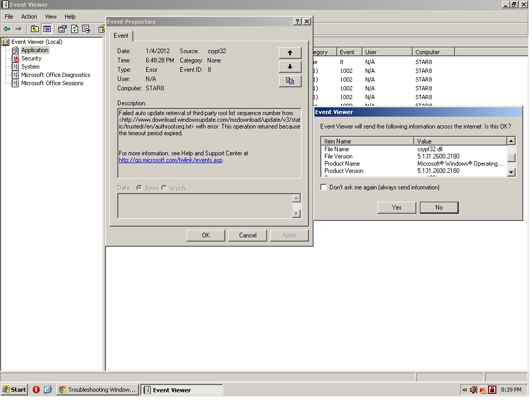Click the red lock tray icon

coord(492,390)
